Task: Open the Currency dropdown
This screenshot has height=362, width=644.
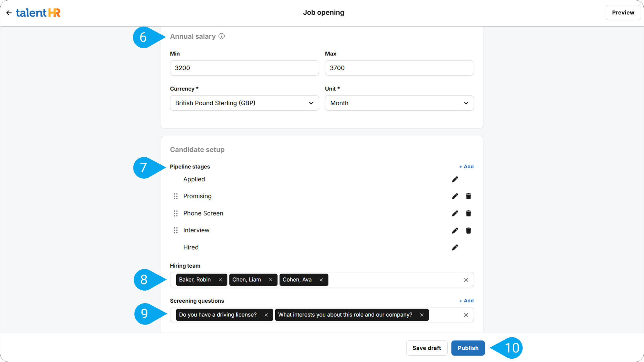Action: [244, 103]
